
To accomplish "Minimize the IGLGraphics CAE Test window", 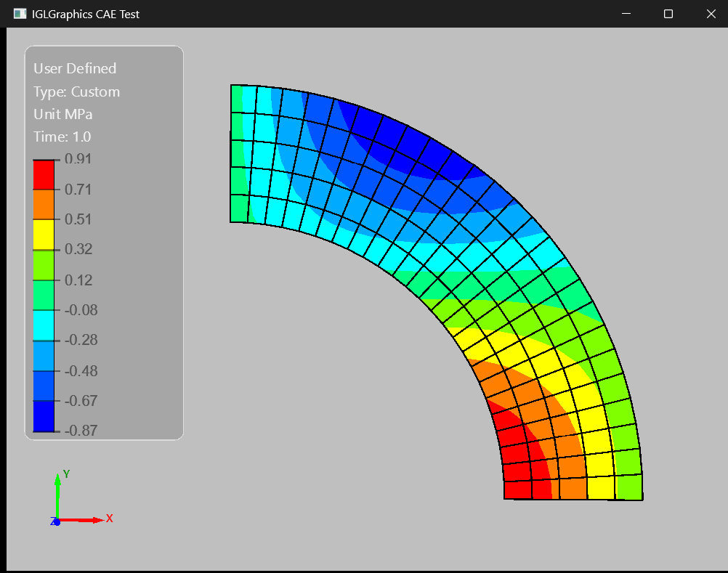I will 626,14.
